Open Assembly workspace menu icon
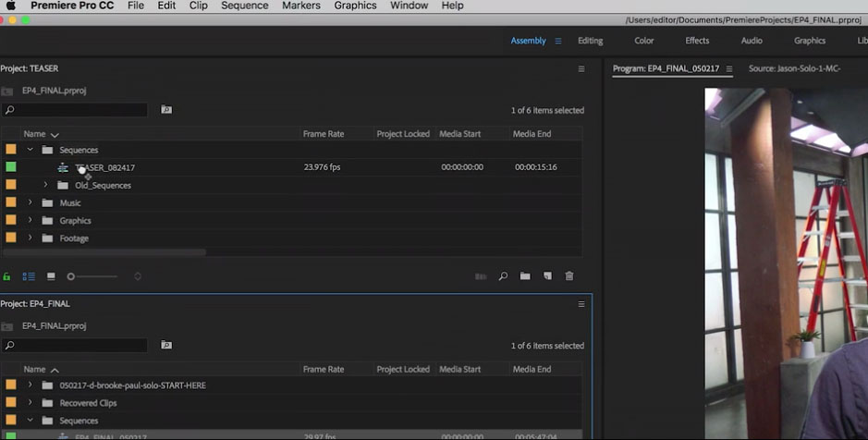This screenshot has width=868, height=440. pyautogui.click(x=558, y=41)
